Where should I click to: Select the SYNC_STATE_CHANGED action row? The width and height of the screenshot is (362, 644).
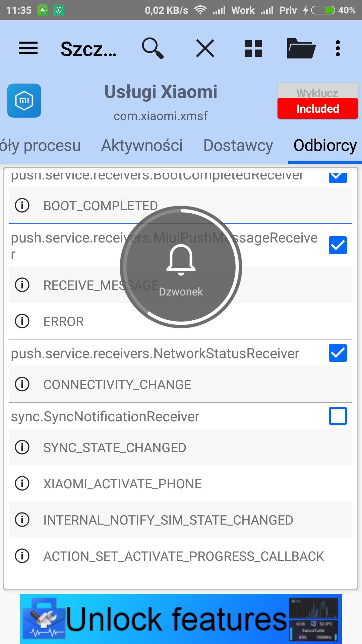click(181, 447)
